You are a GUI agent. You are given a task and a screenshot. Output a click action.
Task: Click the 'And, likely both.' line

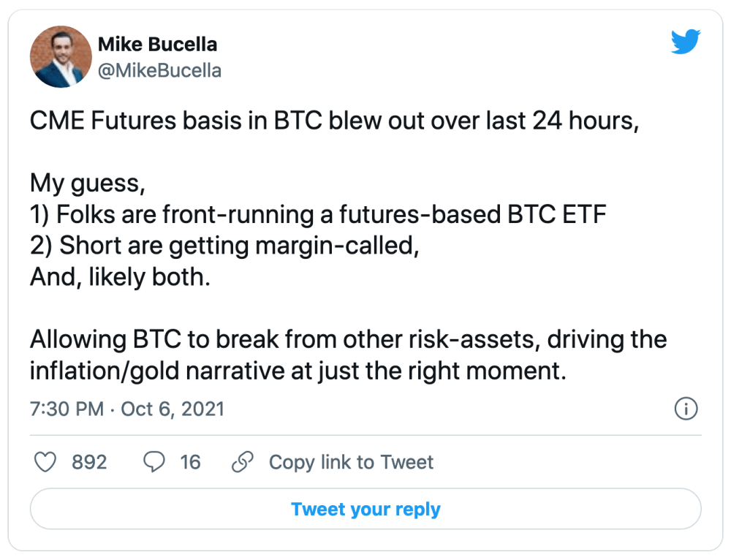[121, 277]
